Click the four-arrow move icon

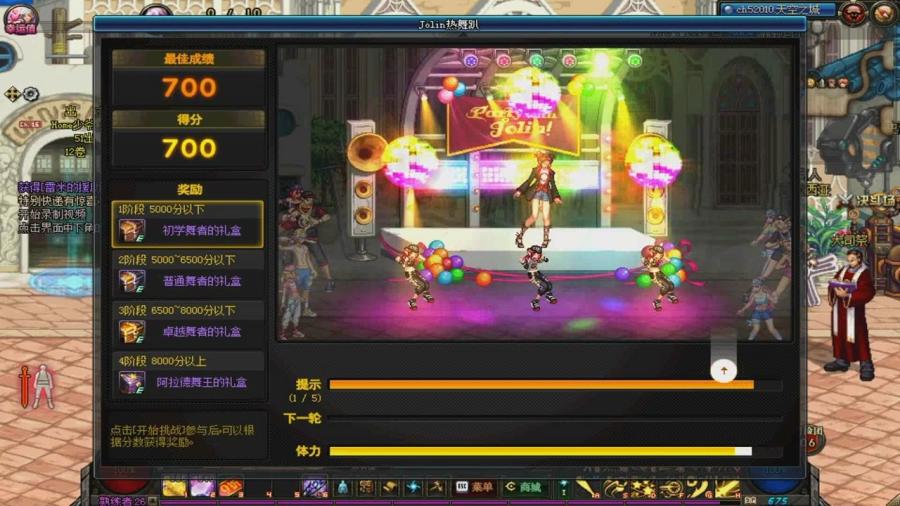11,94
